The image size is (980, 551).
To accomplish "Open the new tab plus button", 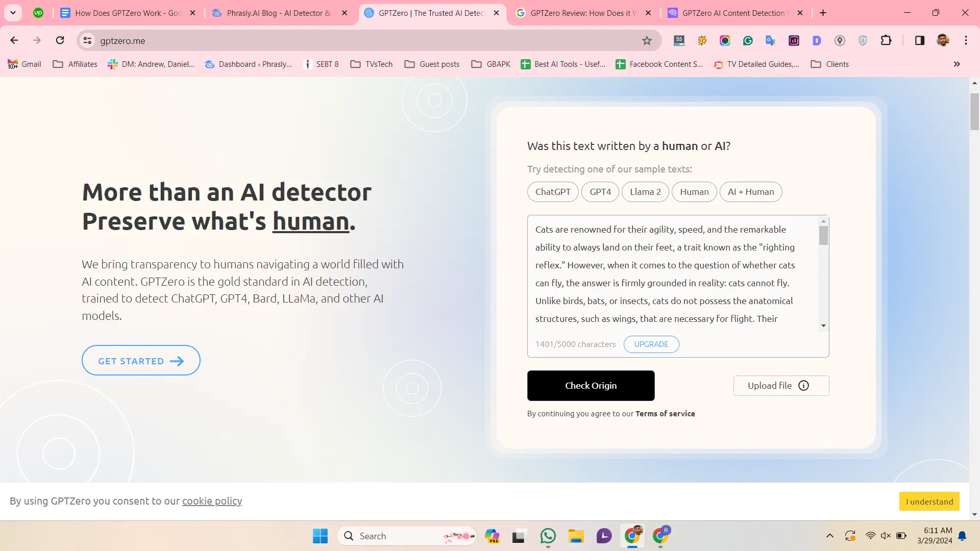I will click(x=823, y=13).
